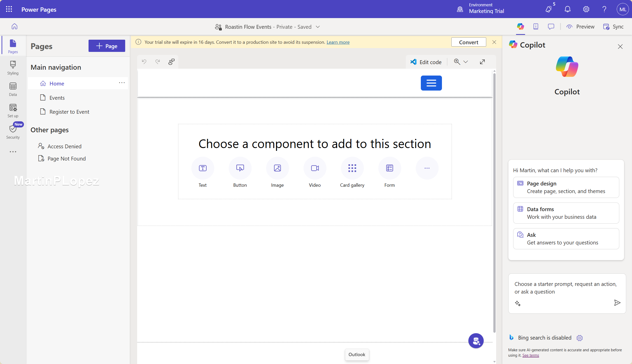Image resolution: width=632 pixels, height=364 pixels.
Task: Open options menu for the Home page
Action: 122,83
